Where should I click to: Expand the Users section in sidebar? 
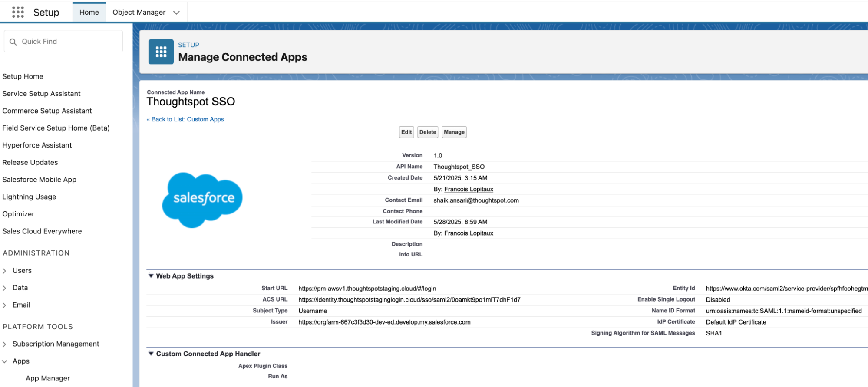pyautogui.click(x=5, y=271)
